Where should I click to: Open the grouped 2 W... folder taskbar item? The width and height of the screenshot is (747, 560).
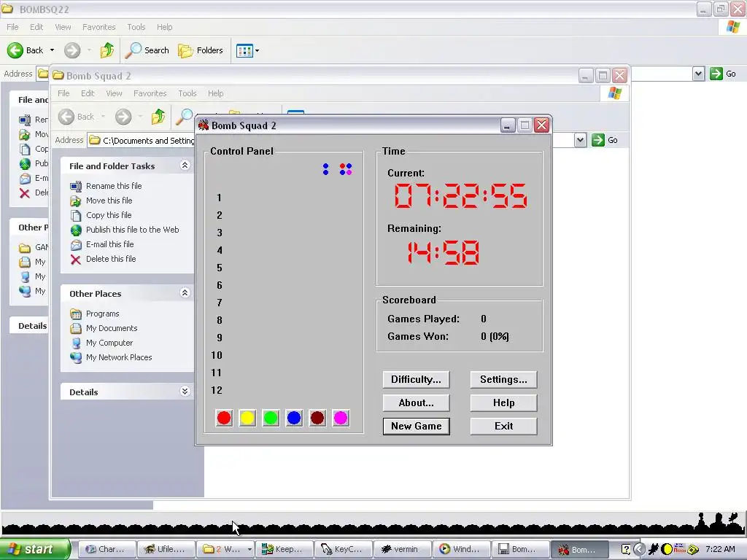click(x=225, y=549)
